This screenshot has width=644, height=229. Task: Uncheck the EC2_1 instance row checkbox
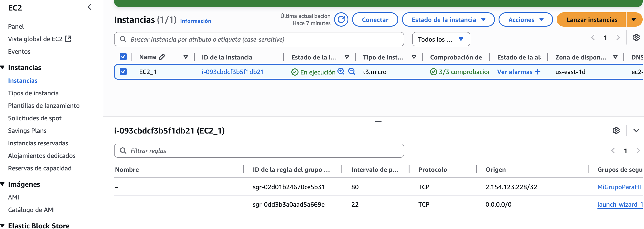pos(123,72)
